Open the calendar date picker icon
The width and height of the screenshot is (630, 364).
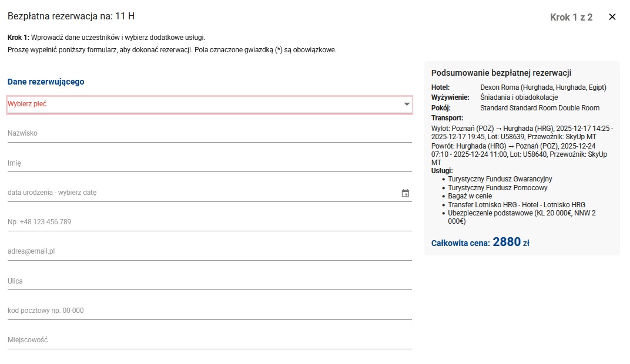coord(405,193)
